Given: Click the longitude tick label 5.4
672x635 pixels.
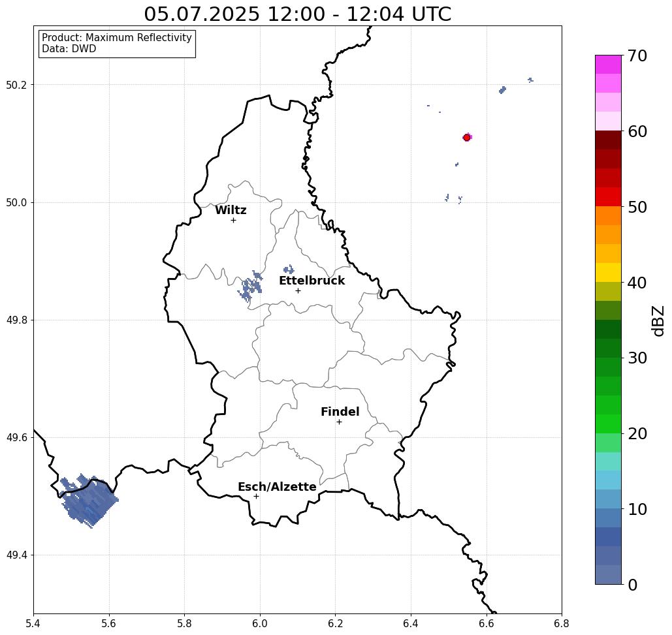Looking at the screenshot, I should pos(33,623).
